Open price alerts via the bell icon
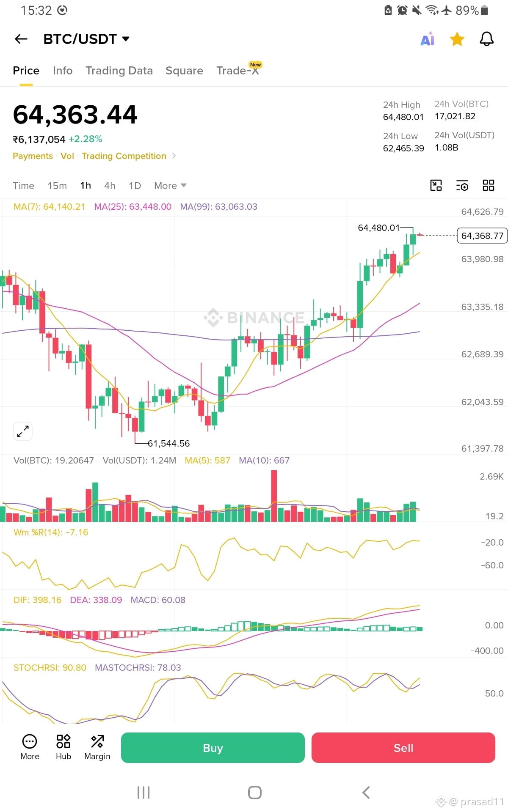 486,39
